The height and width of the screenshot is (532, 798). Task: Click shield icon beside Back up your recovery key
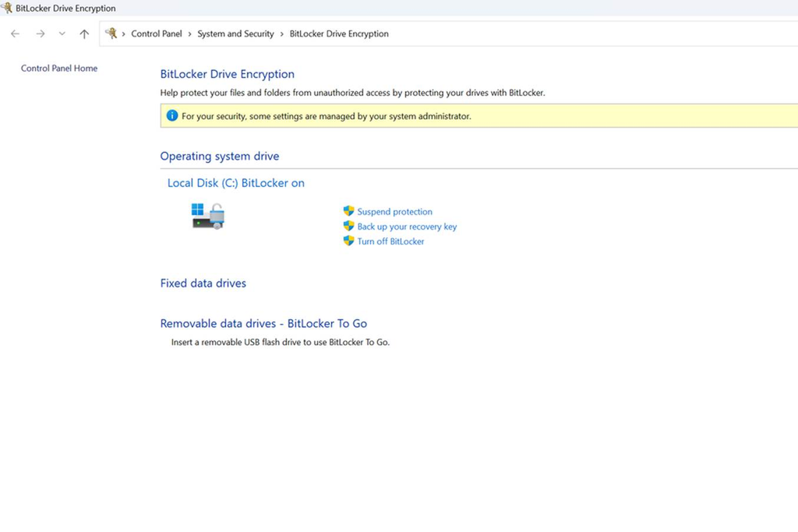348,225
